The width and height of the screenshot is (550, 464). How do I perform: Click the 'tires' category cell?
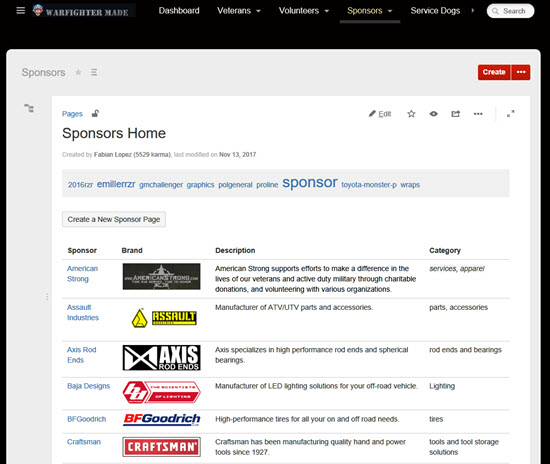(x=436, y=419)
